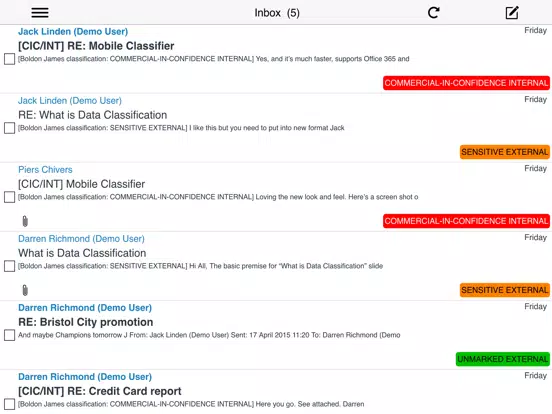552x414 pixels.
Task: Select checkbox for RE: Credit Card report
Action: 10,404
